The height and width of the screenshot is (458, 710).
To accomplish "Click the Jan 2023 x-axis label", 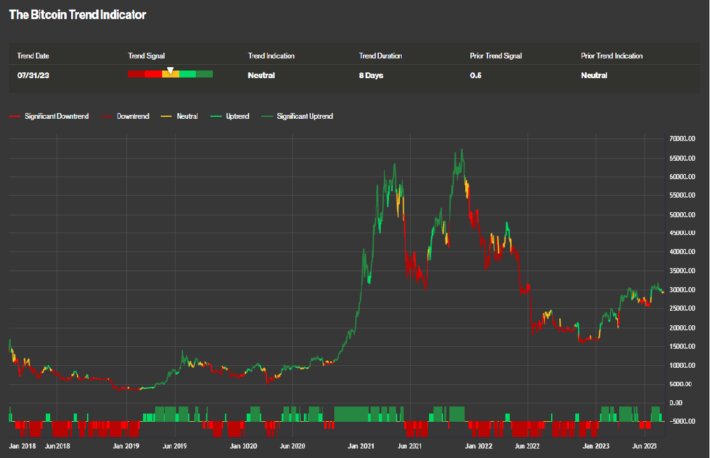I will [x=596, y=446].
